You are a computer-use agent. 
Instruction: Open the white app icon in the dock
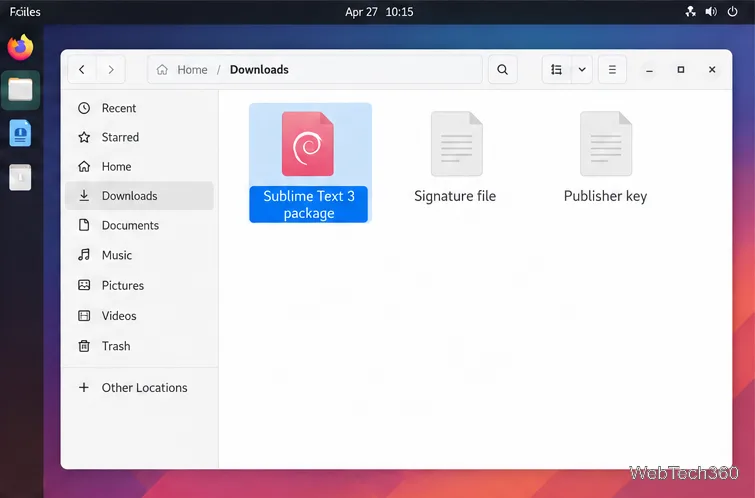[20, 177]
